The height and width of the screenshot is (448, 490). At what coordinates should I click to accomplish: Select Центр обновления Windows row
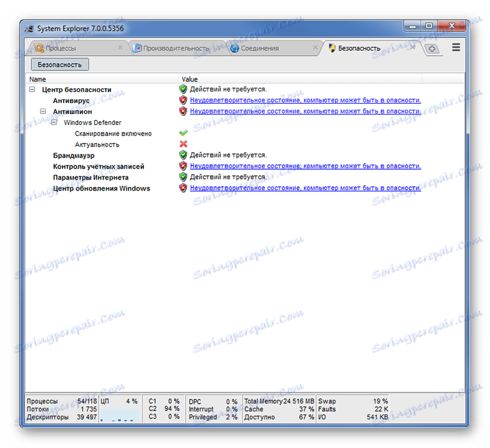[244, 188]
